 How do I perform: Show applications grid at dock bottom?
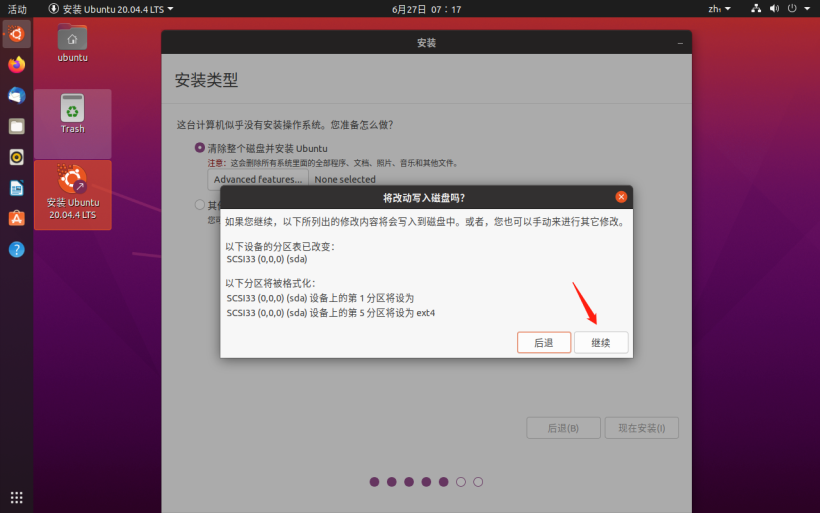coord(16,497)
